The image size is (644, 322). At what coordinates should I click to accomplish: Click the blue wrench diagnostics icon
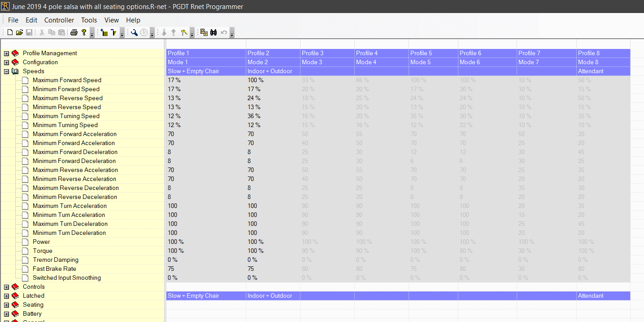[134, 32]
